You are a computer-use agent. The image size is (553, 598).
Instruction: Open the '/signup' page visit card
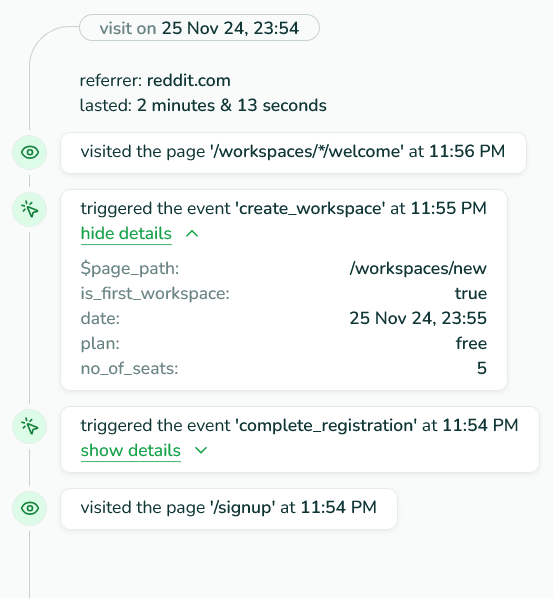[x=229, y=508]
